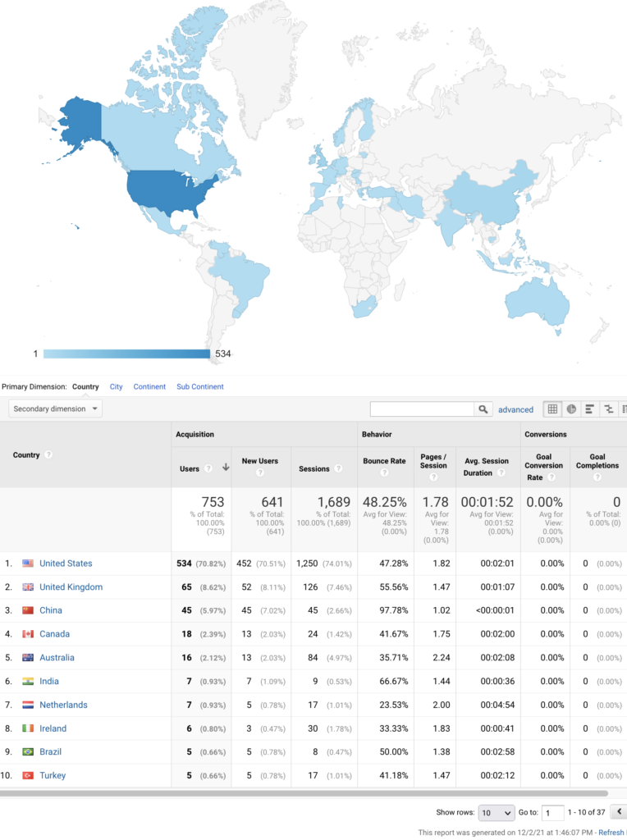Click the help icon beside Goal Conversion Rate
This screenshot has width=627, height=840.
(x=551, y=477)
